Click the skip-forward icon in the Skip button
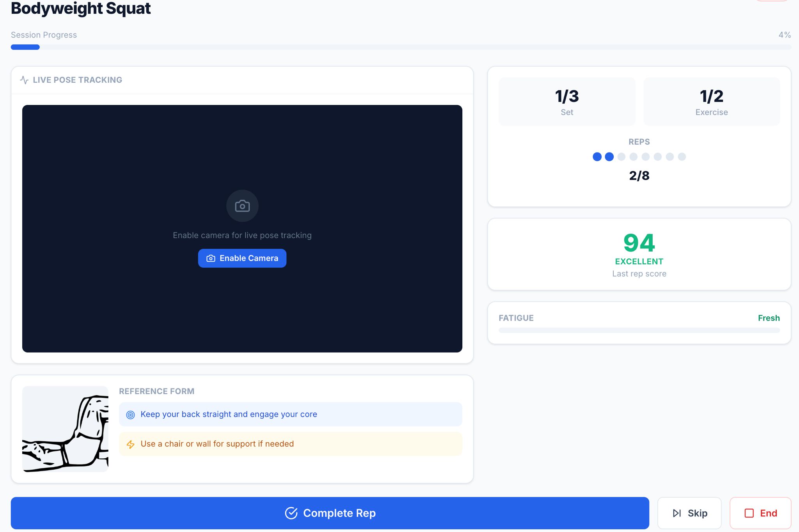Viewport: 799px width, 532px height. 677,513
